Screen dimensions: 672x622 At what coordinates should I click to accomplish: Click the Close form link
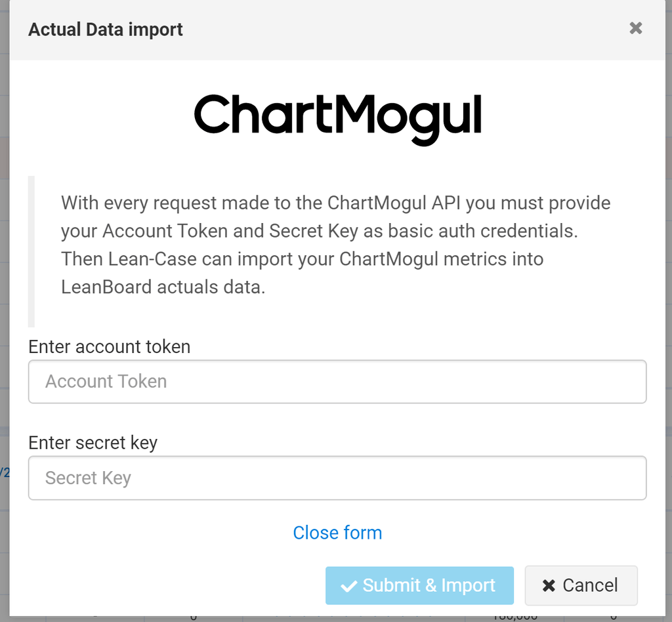tap(337, 533)
